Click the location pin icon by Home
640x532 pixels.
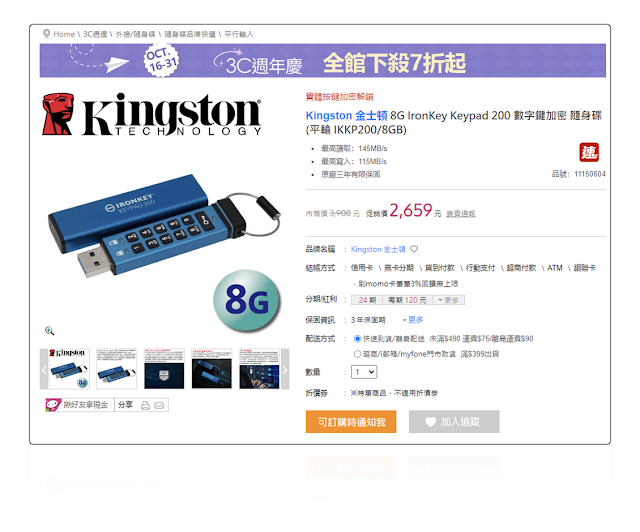tap(47, 33)
